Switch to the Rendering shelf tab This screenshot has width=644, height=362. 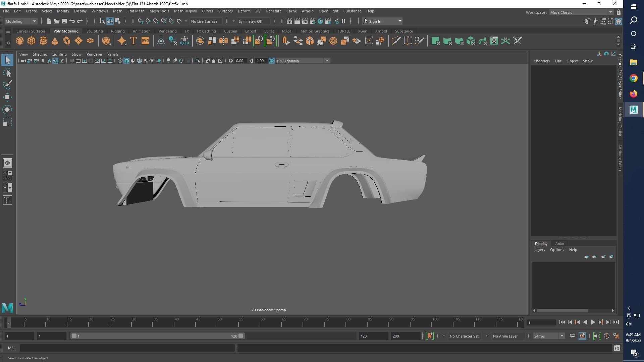click(x=167, y=31)
